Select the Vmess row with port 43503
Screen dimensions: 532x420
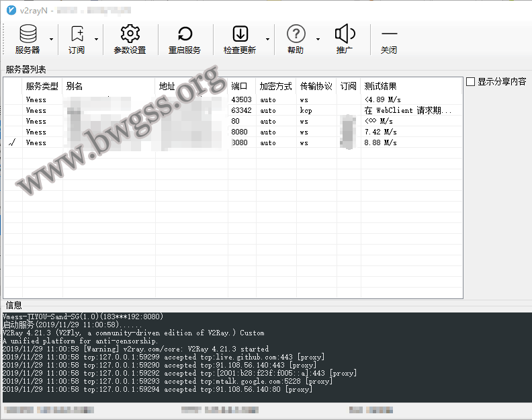[x=232, y=100]
